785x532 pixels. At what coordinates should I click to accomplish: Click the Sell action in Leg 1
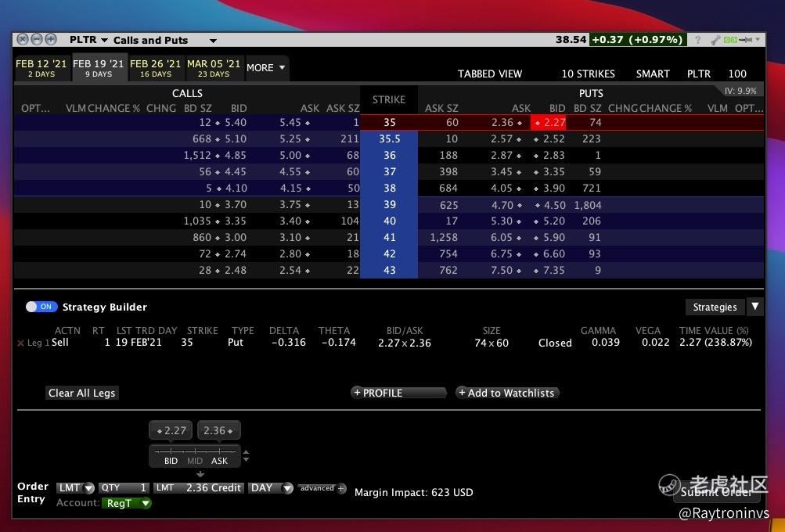point(59,343)
